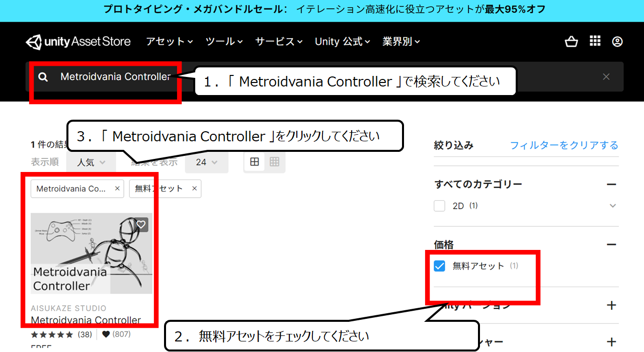
Task: Expand the 2D subcategory chevron
Action: pyautogui.click(x=612, y=206)
